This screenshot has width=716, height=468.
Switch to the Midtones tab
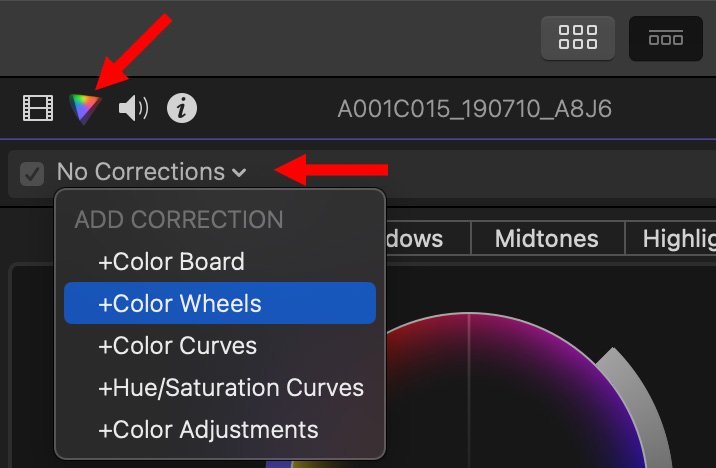point(546,239)
